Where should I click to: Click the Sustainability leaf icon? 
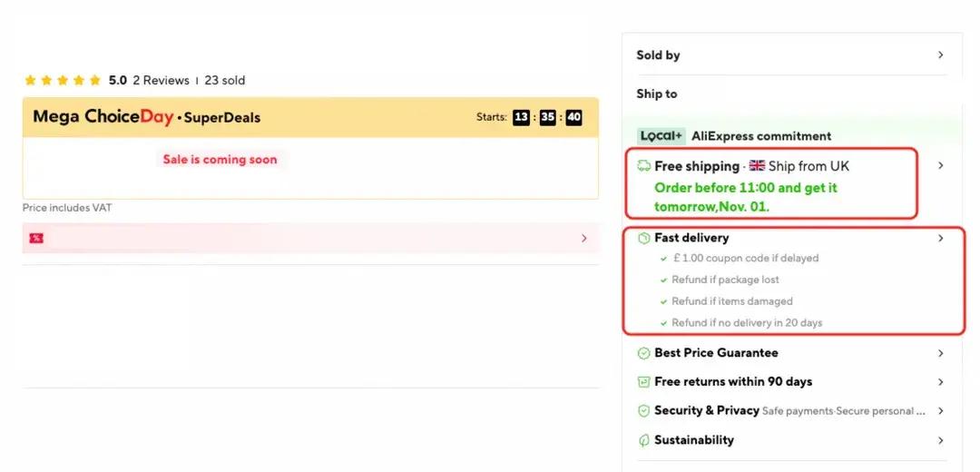click(643, 440)
